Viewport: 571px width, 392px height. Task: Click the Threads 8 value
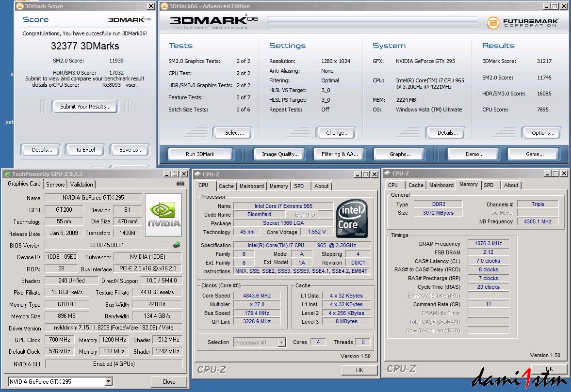(363, 342)
